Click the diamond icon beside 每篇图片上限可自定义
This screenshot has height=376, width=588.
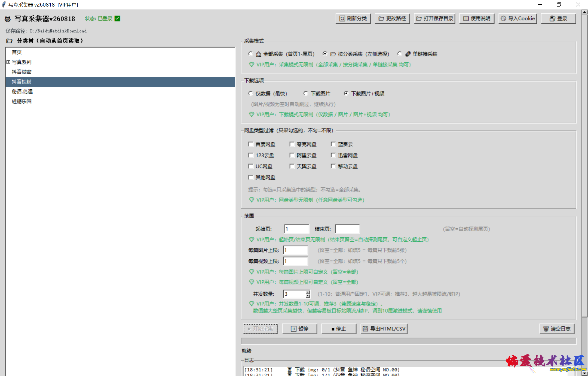coord(252,272)
